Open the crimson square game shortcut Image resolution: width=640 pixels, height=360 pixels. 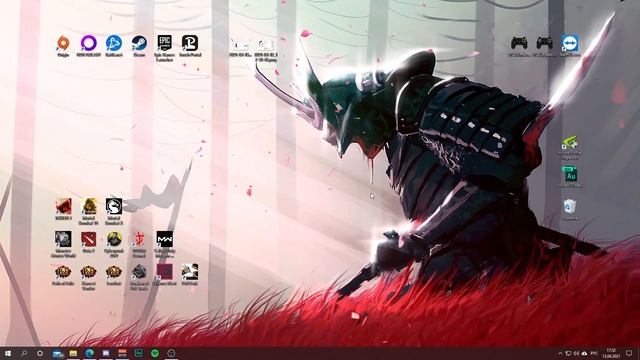tap(164, 273)
